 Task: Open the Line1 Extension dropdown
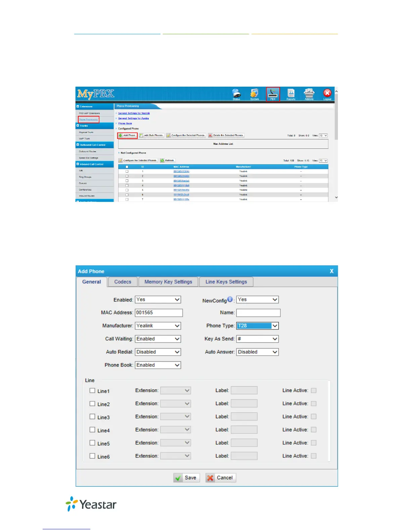coord(176,390)
